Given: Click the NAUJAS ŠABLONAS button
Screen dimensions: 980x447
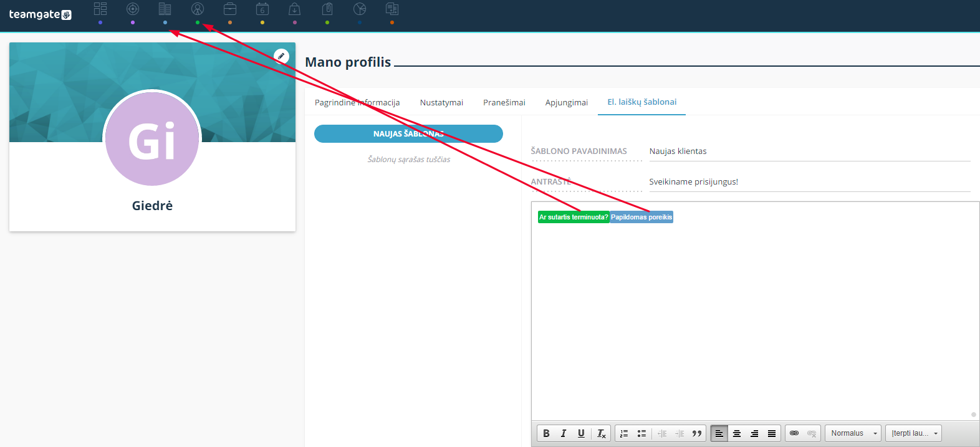Looking at the screenshot, I should (408, 133).
